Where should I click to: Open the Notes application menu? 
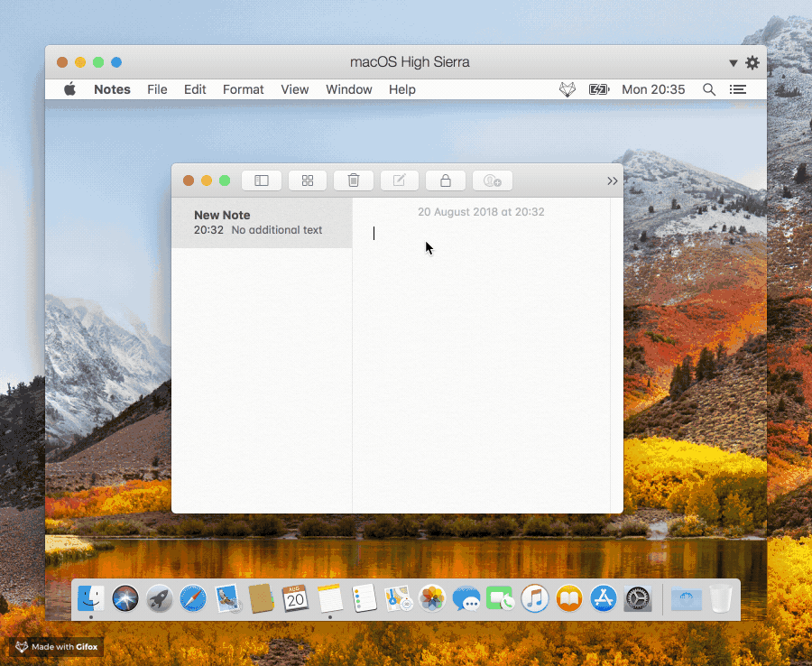tap(112, 89)
